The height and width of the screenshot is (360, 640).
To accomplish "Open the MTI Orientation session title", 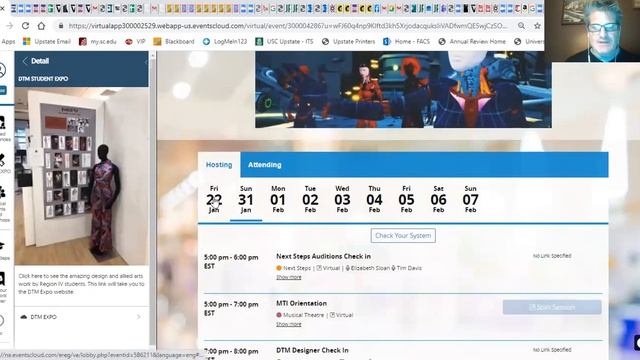I will click(x=301, y=303).
